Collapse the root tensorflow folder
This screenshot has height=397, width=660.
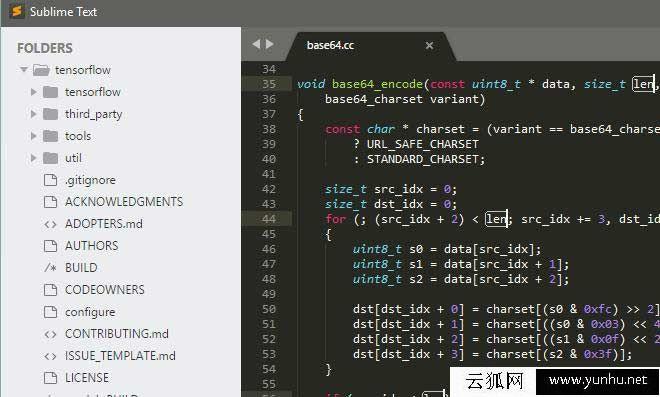(24, 69)
